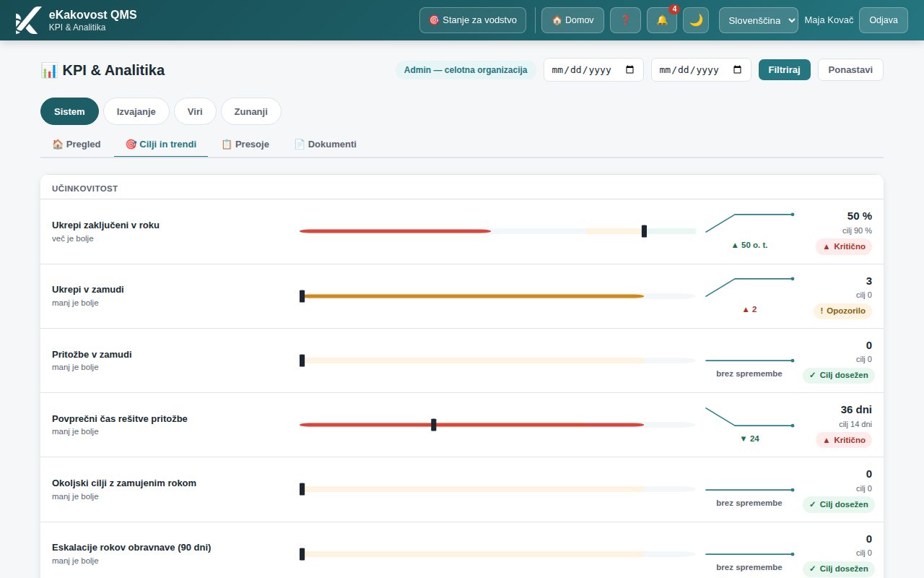
Task: Click the UČINKOVITOST section header
Action: (x=85, y=189)
